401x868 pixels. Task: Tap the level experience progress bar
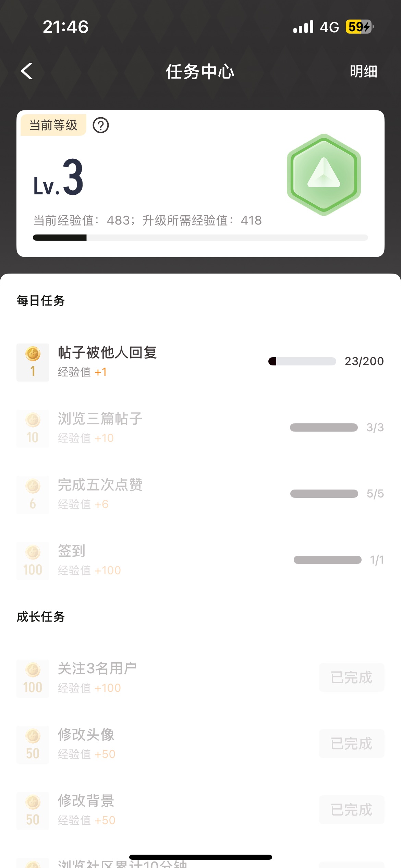[200, 238]
